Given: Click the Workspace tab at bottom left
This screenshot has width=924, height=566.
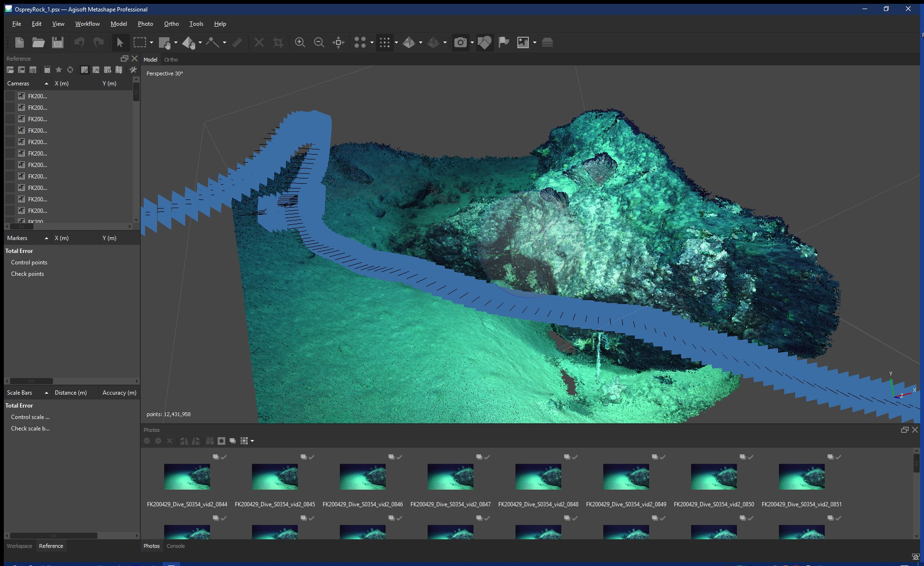Looking at the screenshot, I should point(19,545).
